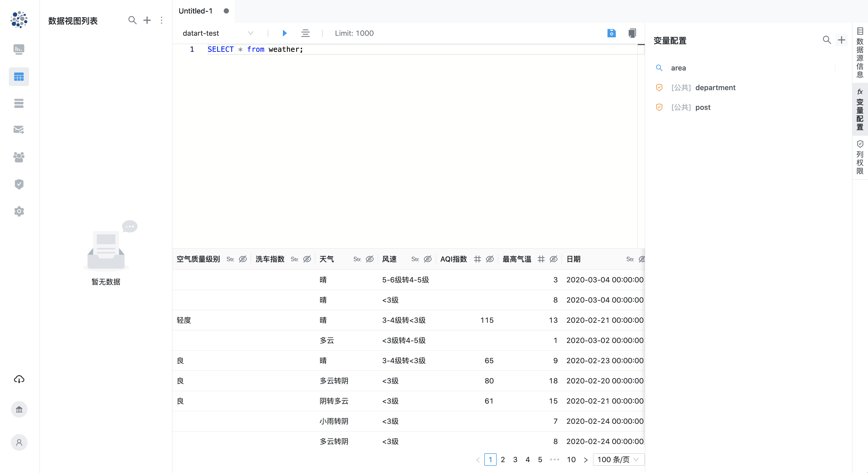This screenshot has width=868, height=473.
Task: Search the data view list
Action: click(x=132, y=20)
